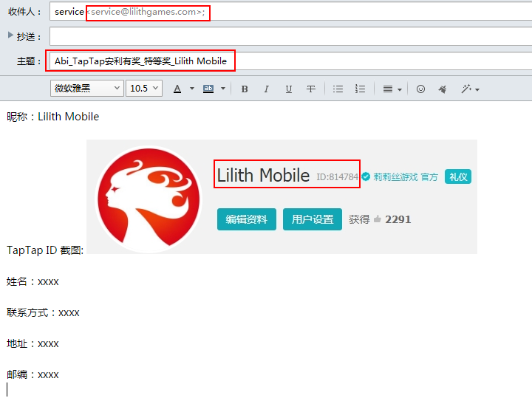Expand the font color dropdown arrow

point(192,89)
